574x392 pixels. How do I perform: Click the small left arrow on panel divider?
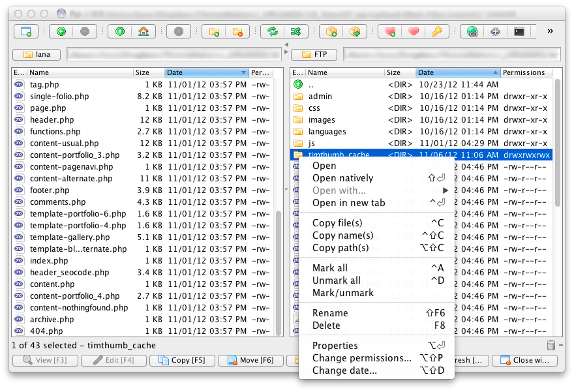286,44
